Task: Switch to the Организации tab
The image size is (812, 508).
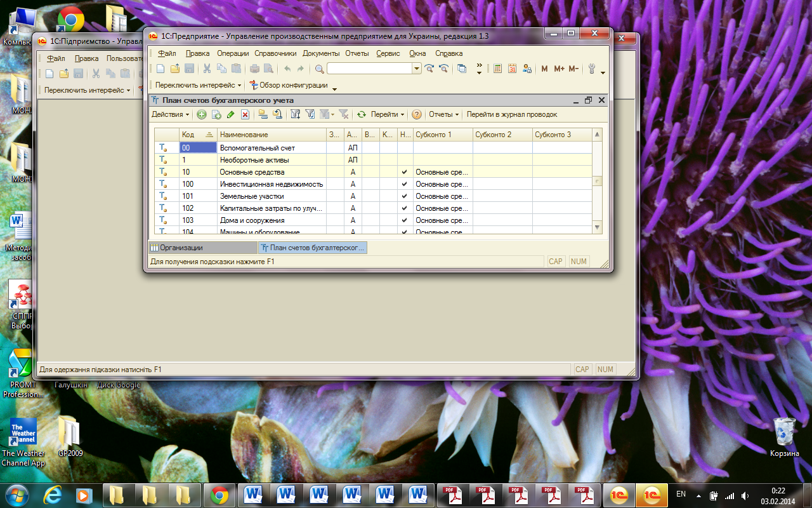Action: pos(202,248)
